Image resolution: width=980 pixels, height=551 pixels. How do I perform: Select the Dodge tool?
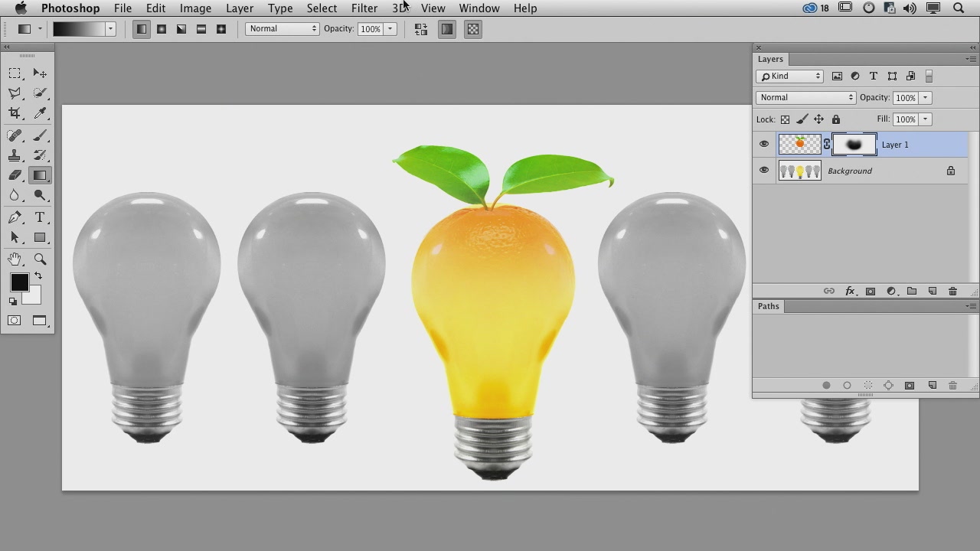tap(40, 195)
